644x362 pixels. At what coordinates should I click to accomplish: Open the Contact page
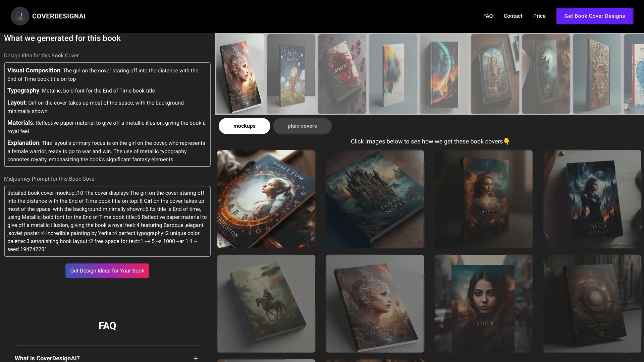pos(513,16)
